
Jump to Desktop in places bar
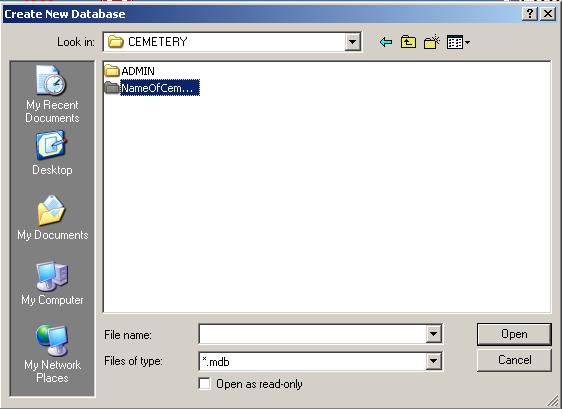[x=52, y=153]
